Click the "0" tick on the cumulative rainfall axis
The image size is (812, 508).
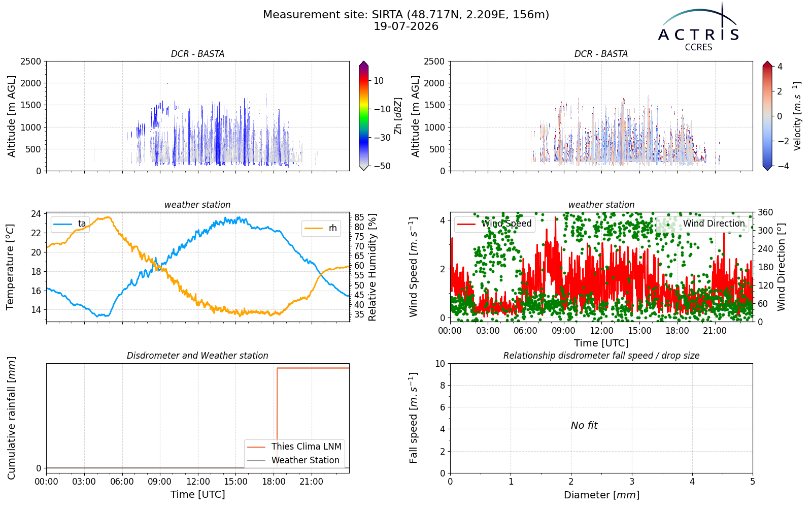[38, 468]
